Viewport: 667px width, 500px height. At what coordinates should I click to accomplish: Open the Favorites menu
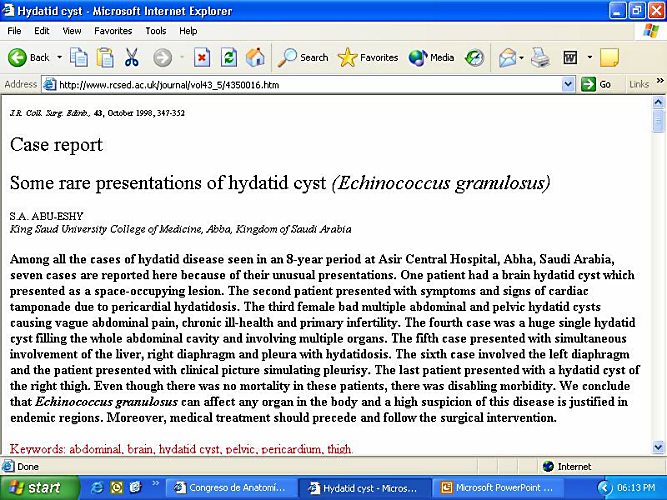[x=113, y=31]
